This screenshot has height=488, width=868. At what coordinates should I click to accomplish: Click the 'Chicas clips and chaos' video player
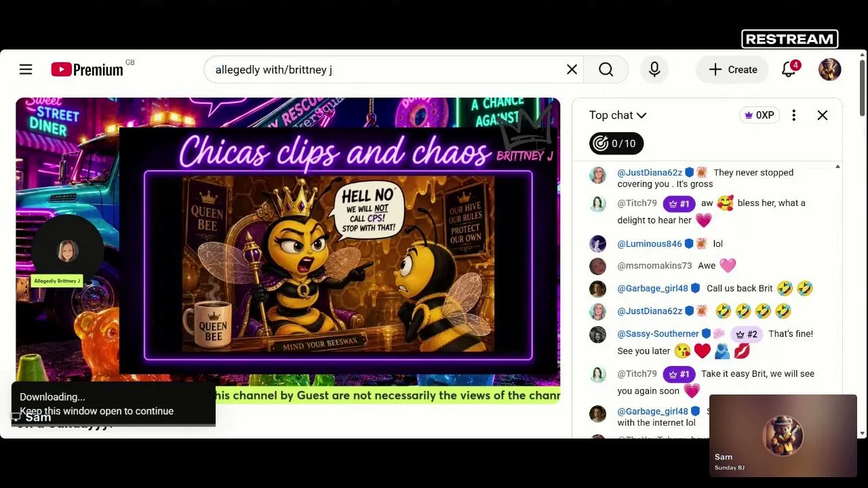click(288, 251)
